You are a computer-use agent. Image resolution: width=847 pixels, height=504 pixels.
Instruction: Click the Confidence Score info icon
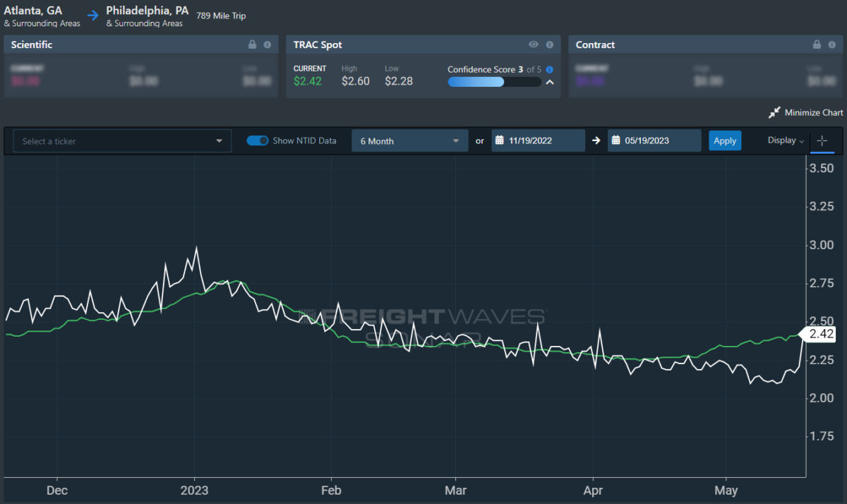(549, 70)
